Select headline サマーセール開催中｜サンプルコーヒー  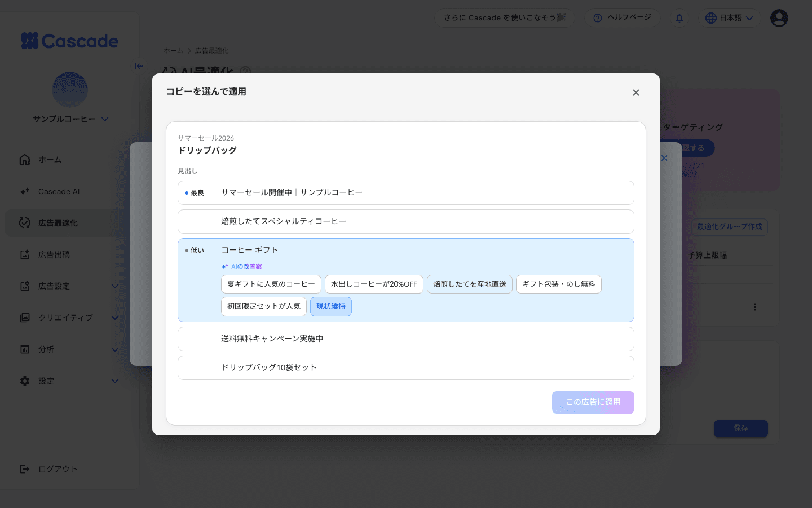pyautogui.click(x=406, y=192)
